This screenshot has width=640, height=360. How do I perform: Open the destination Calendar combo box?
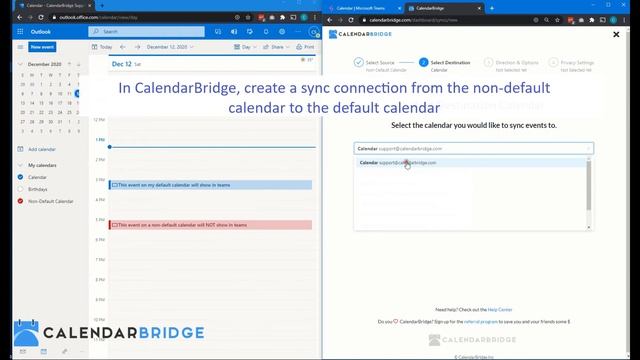point(473,149)
